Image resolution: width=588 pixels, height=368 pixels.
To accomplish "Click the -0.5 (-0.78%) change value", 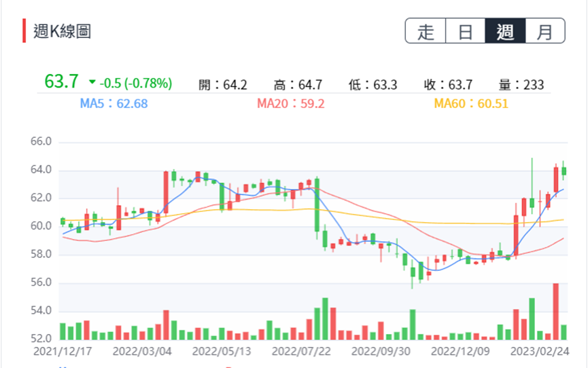I will 136,84.
